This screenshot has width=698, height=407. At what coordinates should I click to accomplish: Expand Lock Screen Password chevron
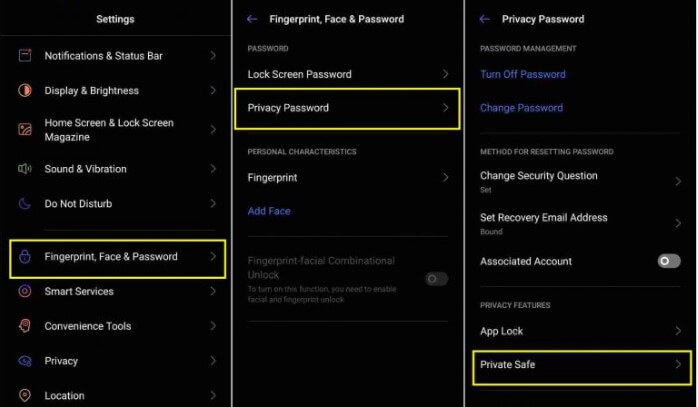[445, 74]
